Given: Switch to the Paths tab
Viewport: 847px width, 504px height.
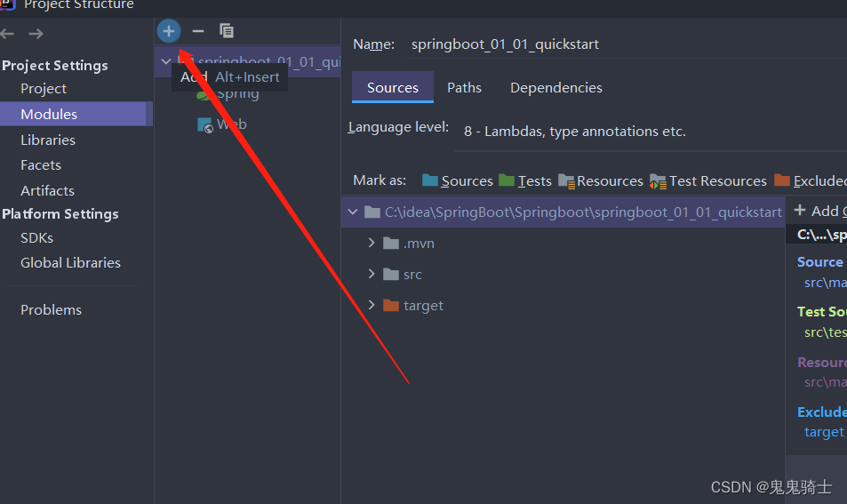Looking at the screenshot, I should point(464,87).
